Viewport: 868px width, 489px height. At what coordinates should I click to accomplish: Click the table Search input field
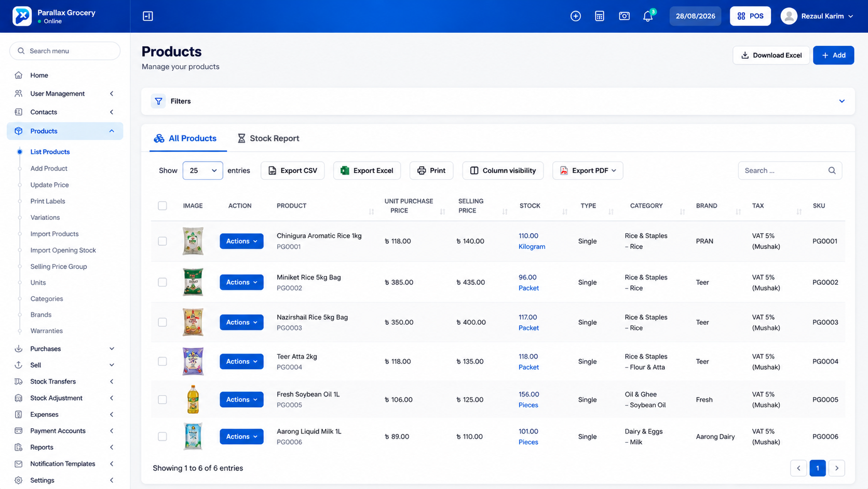point(790,170)
